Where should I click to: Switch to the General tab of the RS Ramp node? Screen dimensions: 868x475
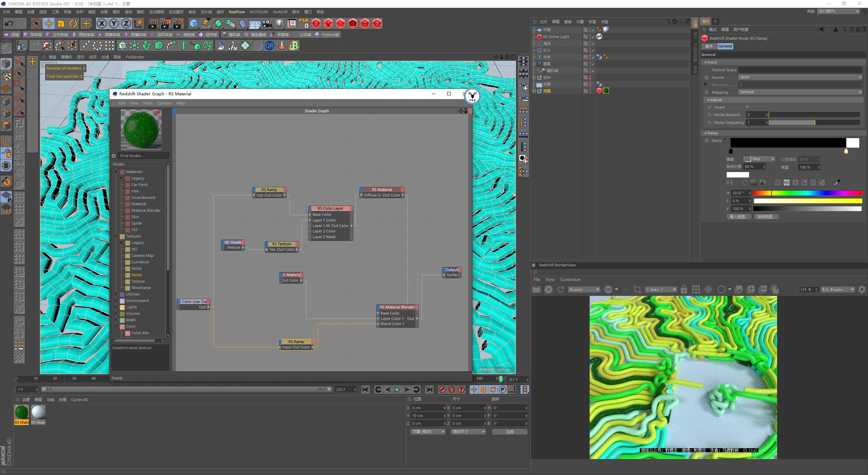(725, 46)
